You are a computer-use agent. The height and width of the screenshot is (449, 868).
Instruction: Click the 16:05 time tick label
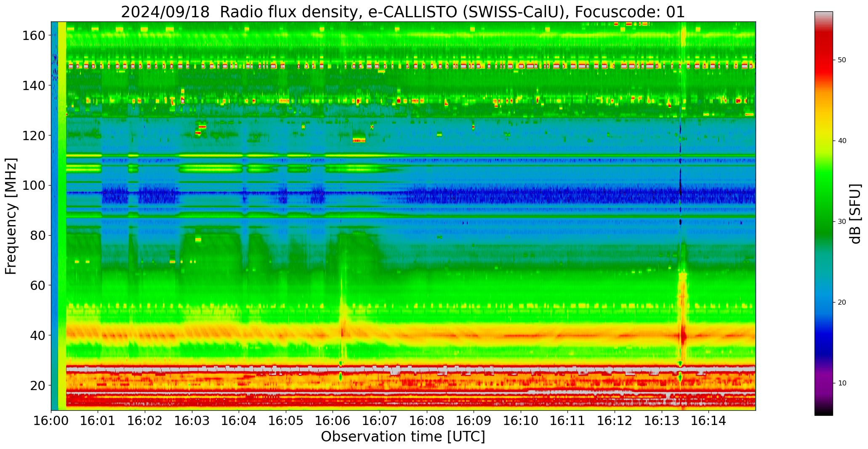(286, 421)
